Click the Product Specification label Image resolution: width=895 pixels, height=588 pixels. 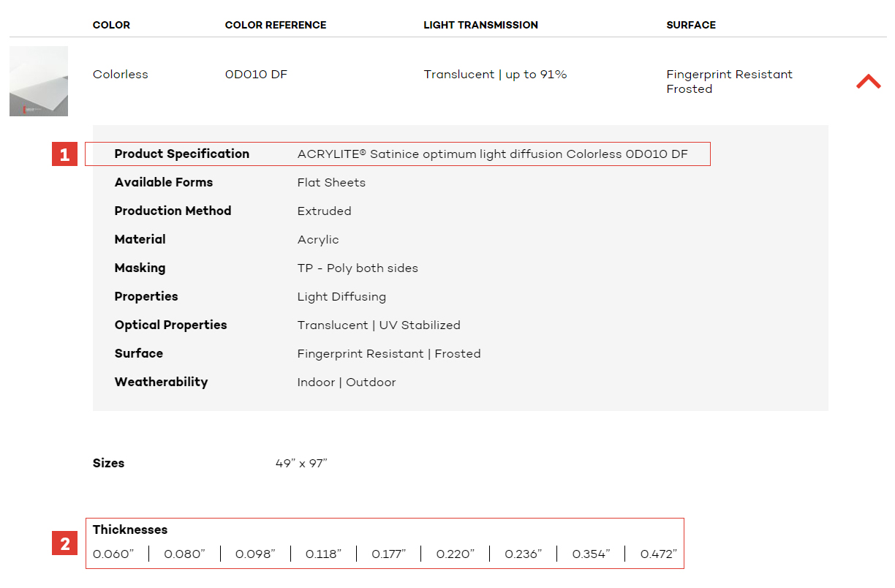182,154
